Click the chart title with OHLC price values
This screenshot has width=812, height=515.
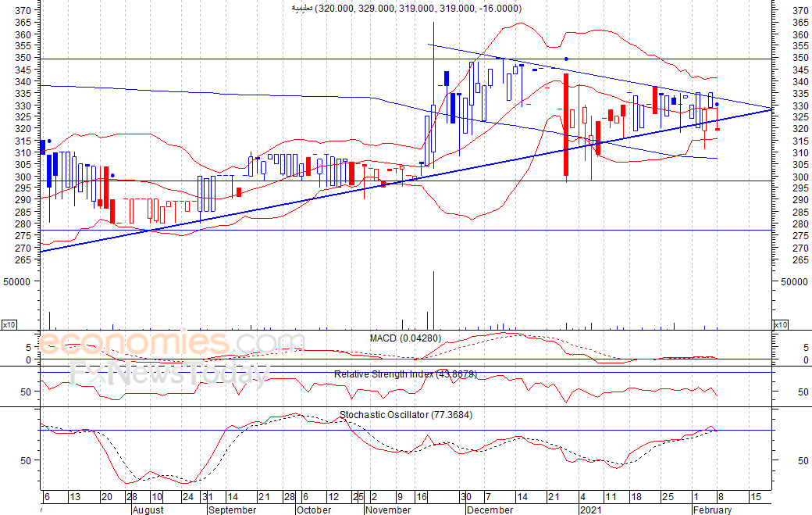pyautogui.click(x=406, y=9)
